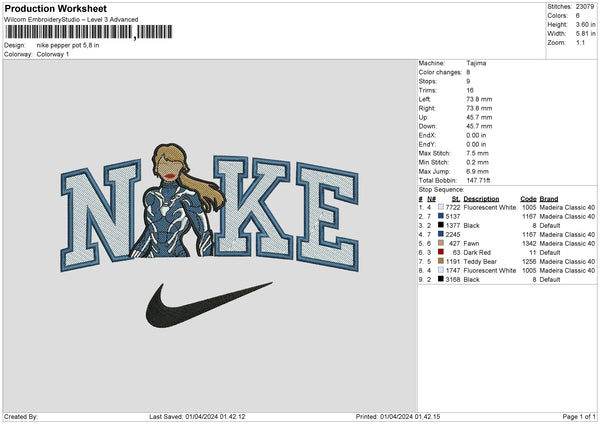
Task: Click the black swatch beside stitch count 3168
Action: pos(441,279)
